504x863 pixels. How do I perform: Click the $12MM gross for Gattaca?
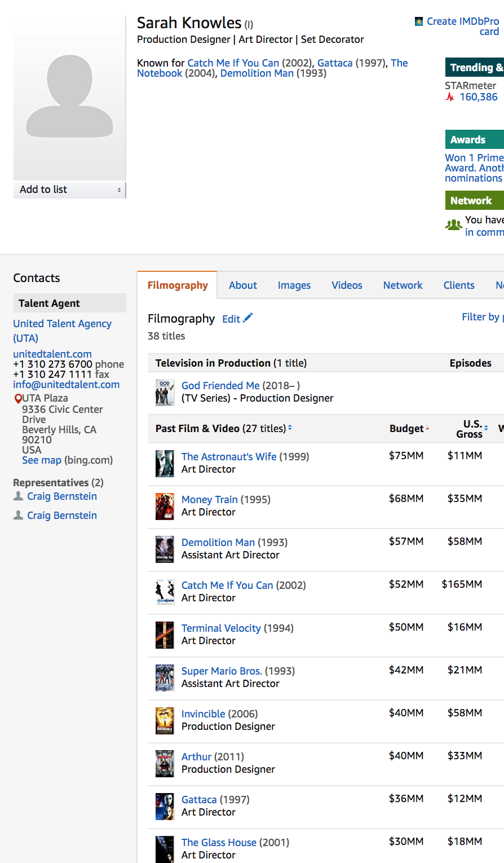pos(465,799)
